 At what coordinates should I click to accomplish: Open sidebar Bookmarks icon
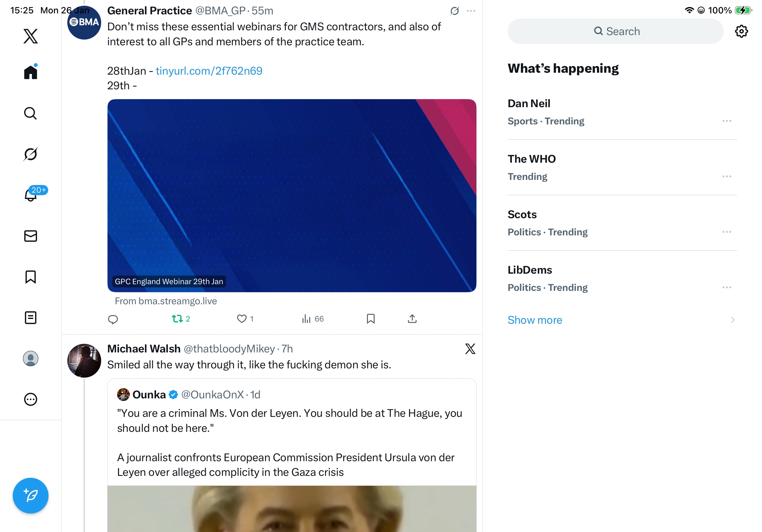tap(31, 277)
